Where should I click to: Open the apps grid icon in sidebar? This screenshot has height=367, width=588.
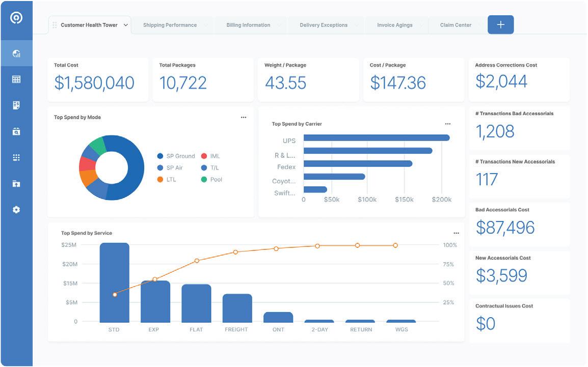click(16, 157)
